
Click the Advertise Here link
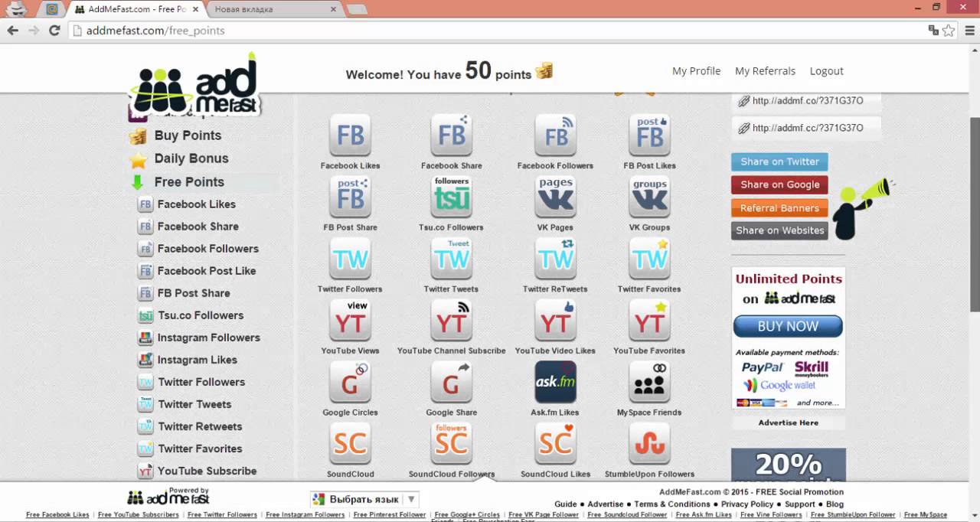pos(788,422)
